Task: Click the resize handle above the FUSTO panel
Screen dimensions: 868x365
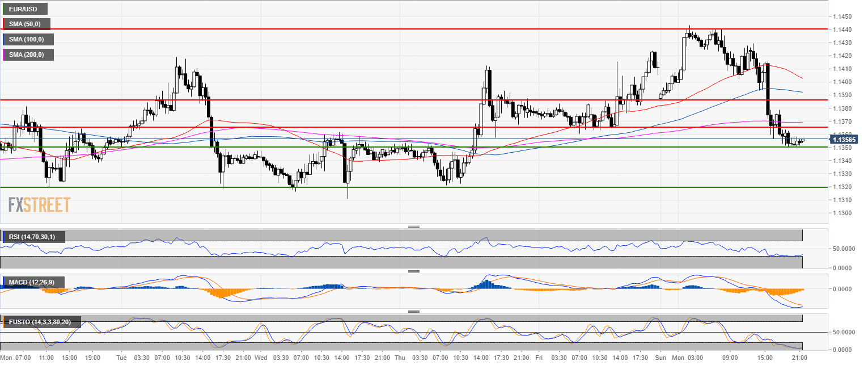Action: click(413, 311)
